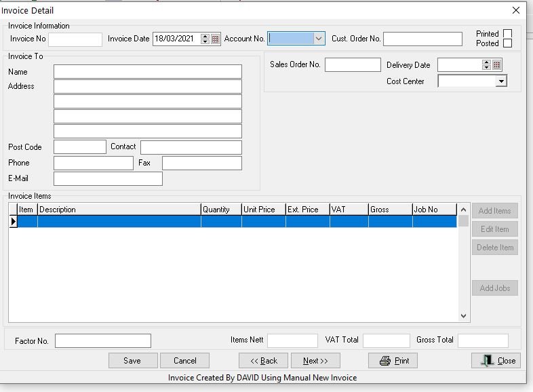Click the Unit Price column header

tap(263, 210)
